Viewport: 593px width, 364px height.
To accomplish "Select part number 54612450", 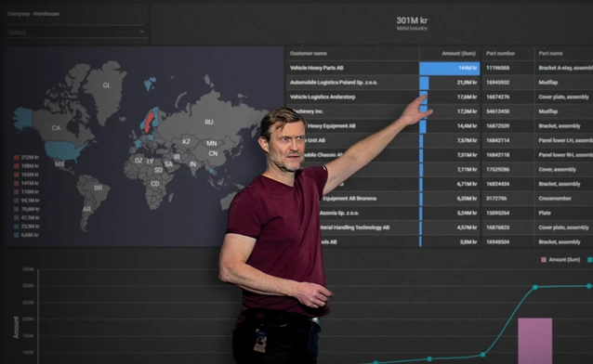I will click(497, 111).
